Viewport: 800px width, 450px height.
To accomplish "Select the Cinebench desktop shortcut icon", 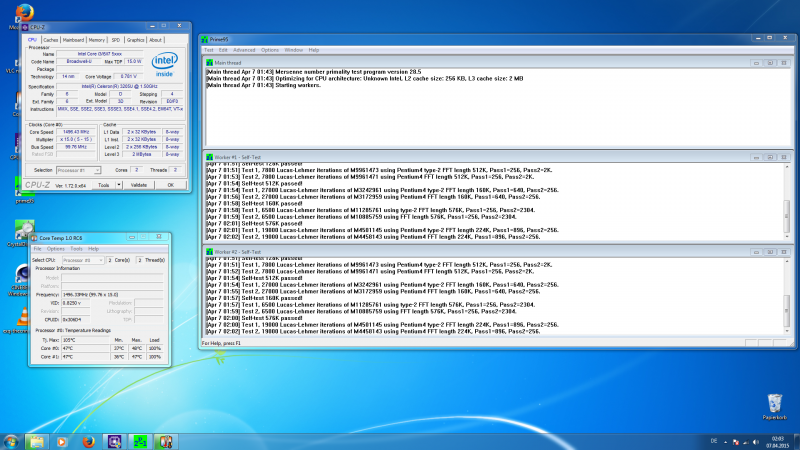I will 22,274.
